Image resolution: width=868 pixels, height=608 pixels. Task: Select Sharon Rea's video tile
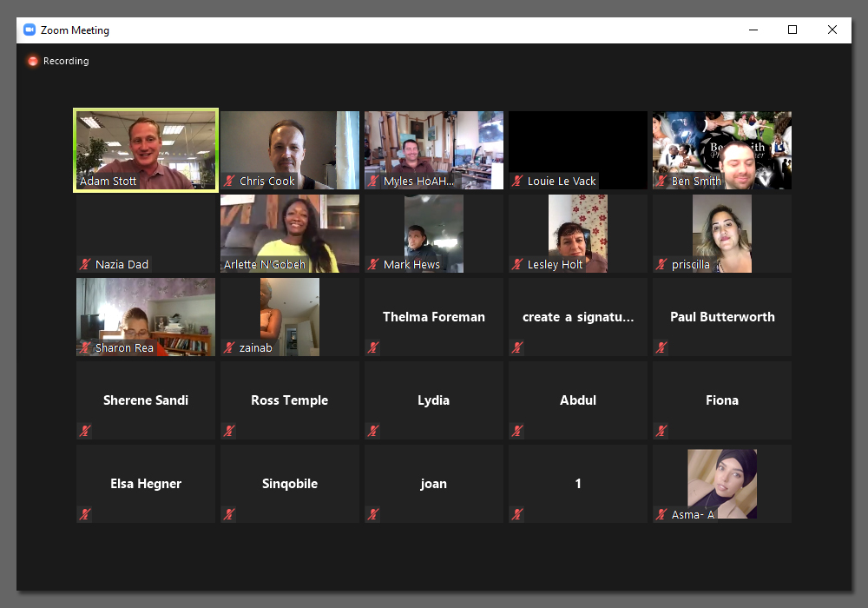coord(146,317)
